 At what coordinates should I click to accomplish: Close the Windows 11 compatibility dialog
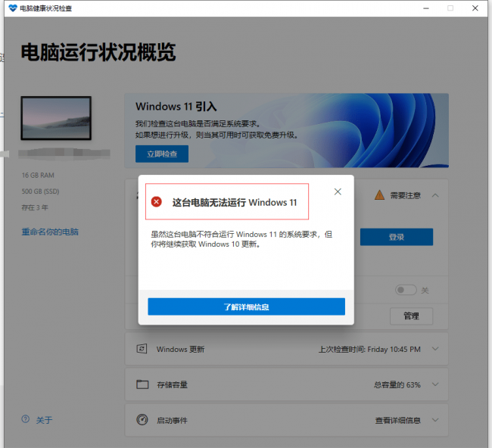click(x=338, y=191)
